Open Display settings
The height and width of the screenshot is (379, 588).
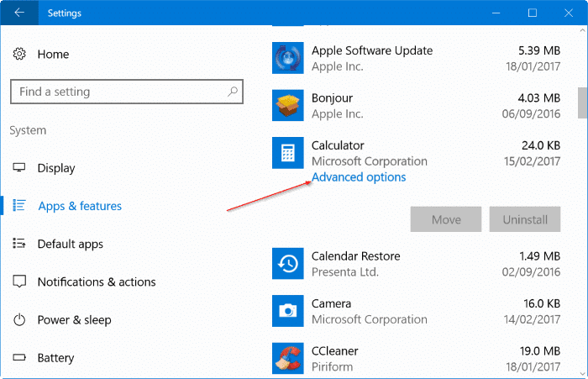tap(56, 168)
